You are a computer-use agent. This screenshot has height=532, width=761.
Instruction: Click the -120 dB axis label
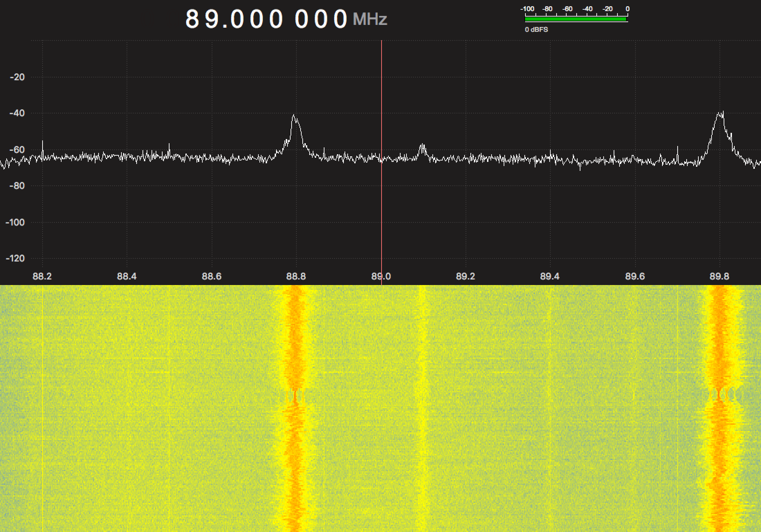click(15, 258)
